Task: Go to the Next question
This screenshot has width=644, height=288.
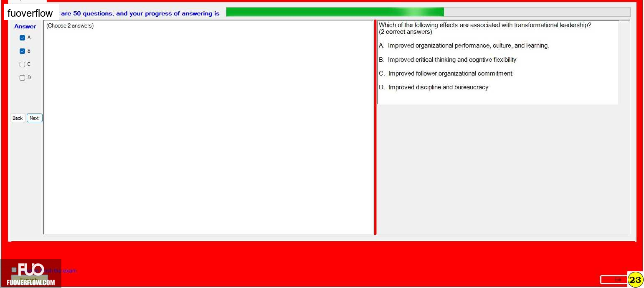Action: pos(34,118)
